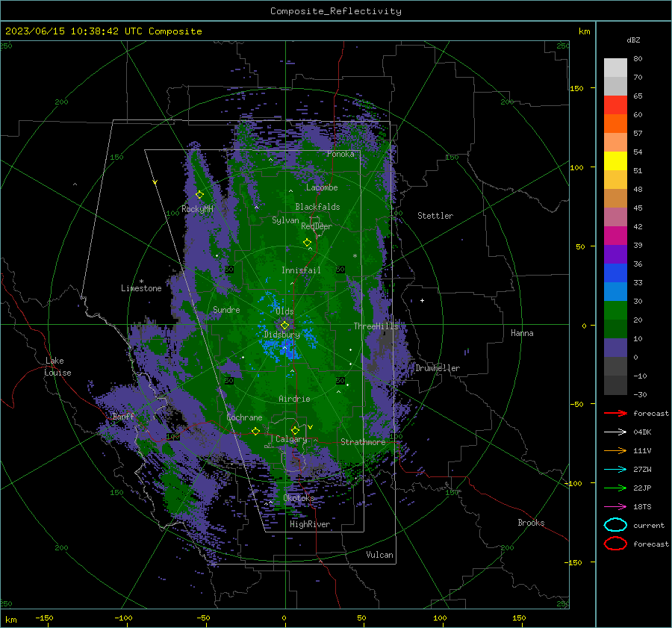672x628 pixels.
Task: Select the light blue 33 dBZ swatch
Action: pyautogui.click(x=615, y=291)
